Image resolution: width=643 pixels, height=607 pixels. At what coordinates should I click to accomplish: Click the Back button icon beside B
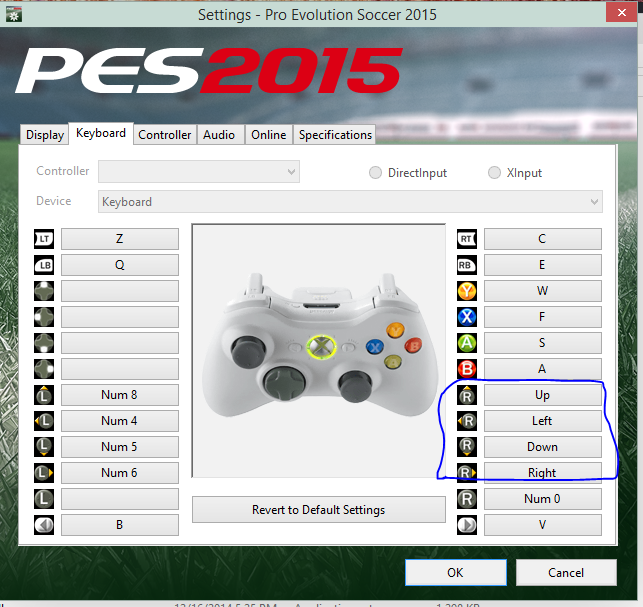(x=44, y=525)
